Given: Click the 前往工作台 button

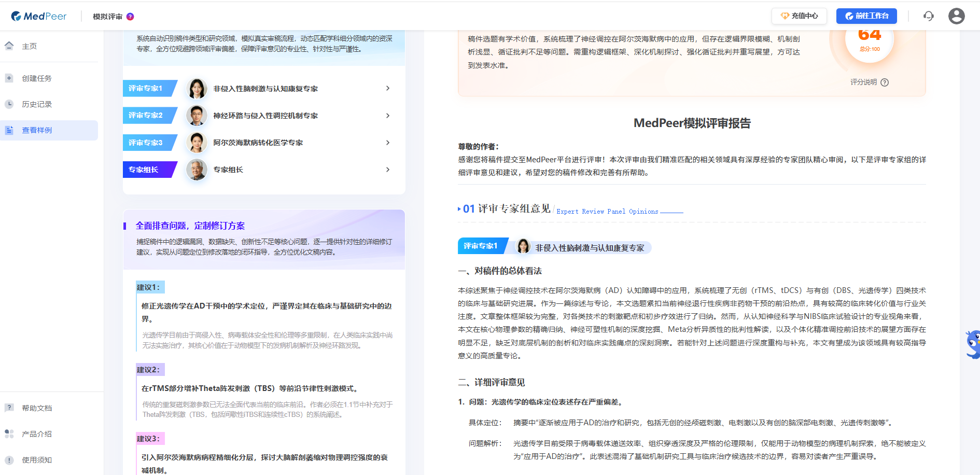Looking at the screenshot, I should coord(866,16).
